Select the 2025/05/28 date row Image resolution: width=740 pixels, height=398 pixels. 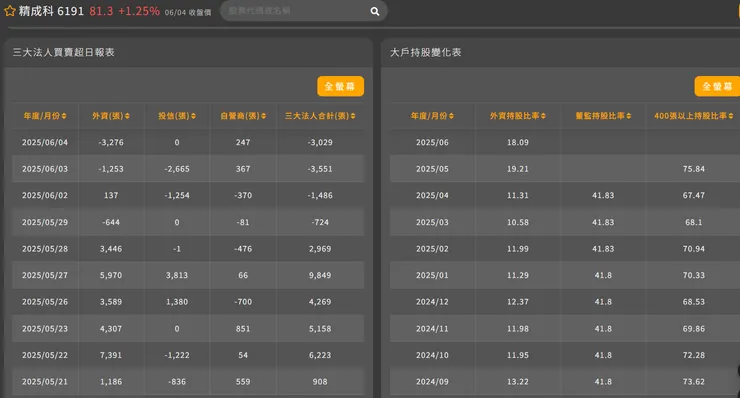click(x=188, y=248)
